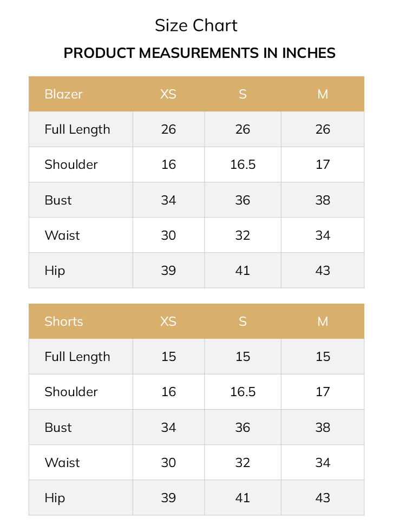Select the Waist row label in Shorts table

[x=62, y=463]
